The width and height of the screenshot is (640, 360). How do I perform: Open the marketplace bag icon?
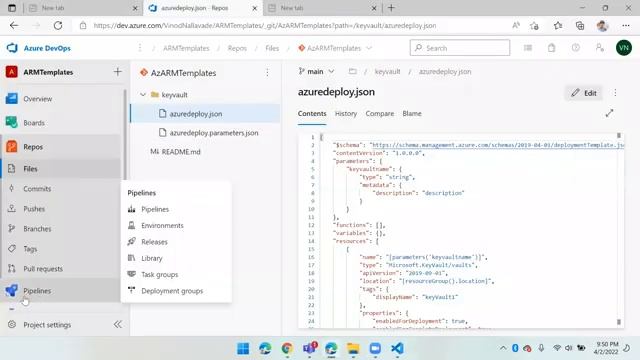click(551, 48)
